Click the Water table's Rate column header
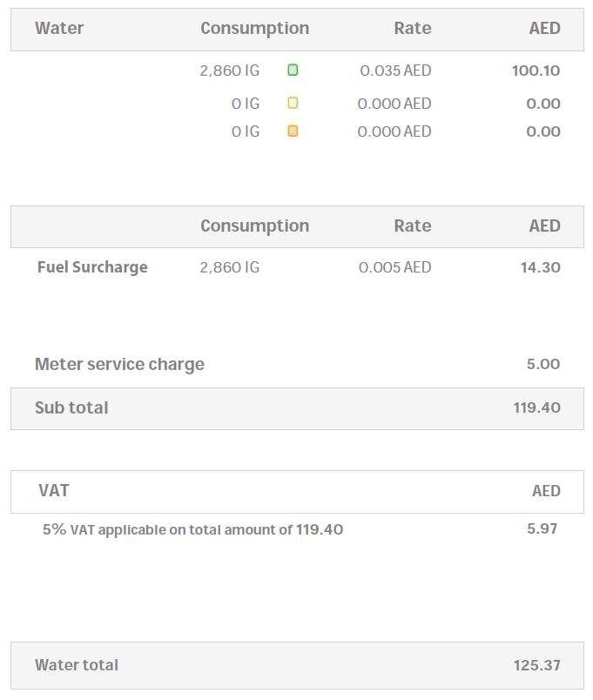 coord(412,28)
